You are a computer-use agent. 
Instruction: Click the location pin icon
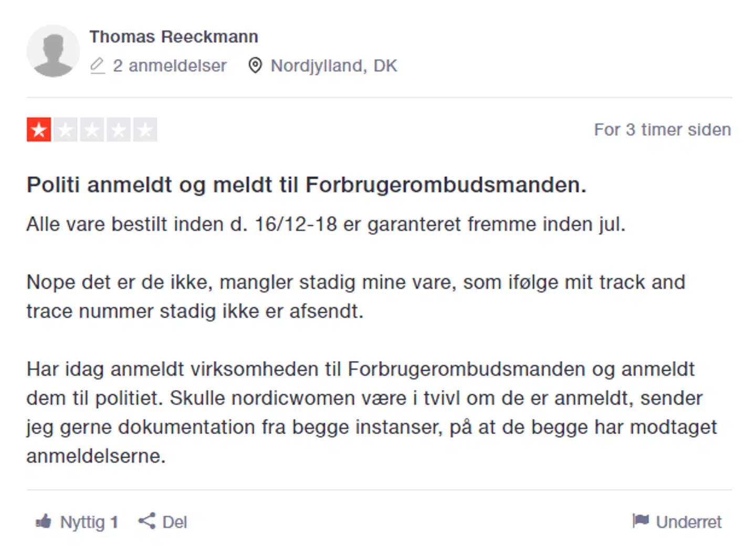[x=255, y=66]
